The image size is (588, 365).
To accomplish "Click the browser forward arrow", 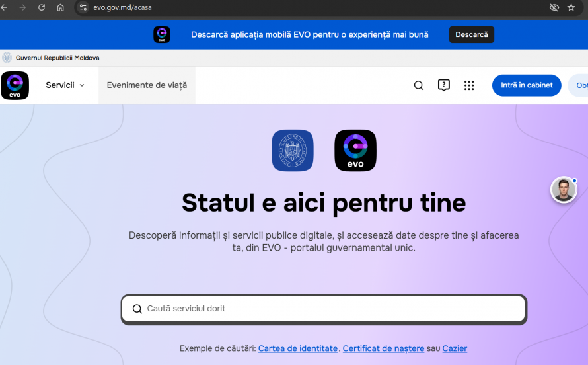I will 22,7.
